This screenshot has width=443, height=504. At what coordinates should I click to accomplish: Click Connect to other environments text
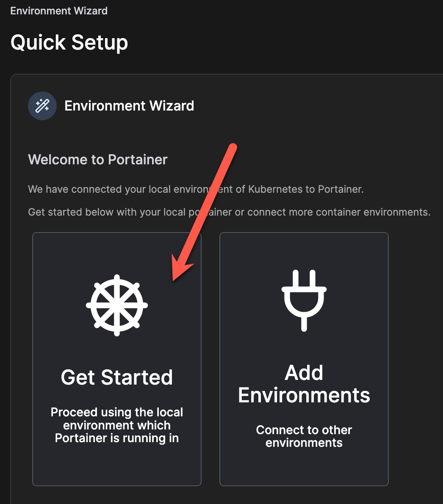(x=304, y=436)
